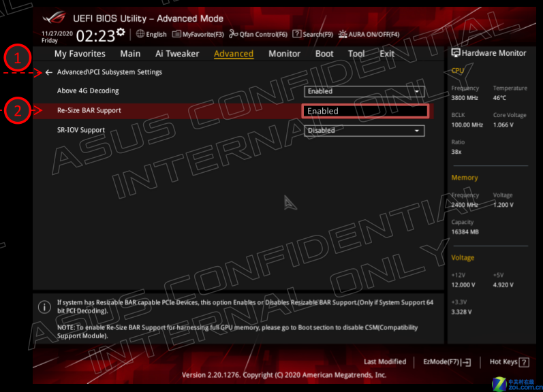
Task: Click the SR-IOV Support dropdown arrow
Action: [x=417, y=131]
